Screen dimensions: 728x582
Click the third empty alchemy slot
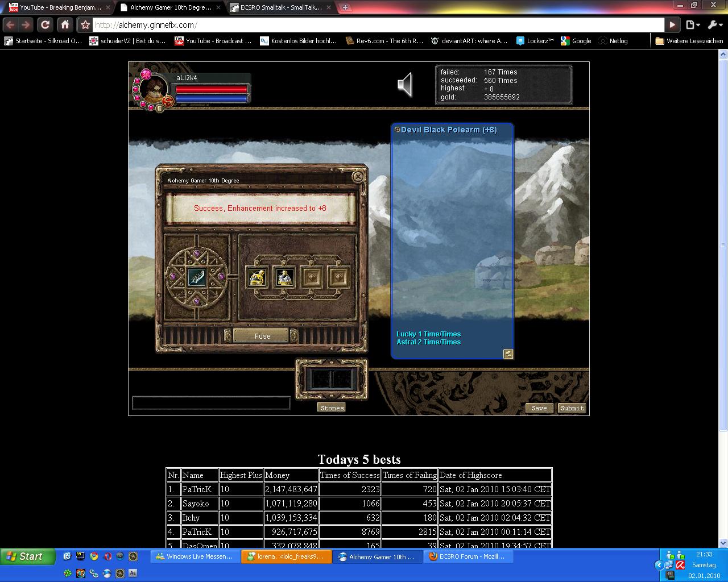pyautogui.click(x=312, y=277)
